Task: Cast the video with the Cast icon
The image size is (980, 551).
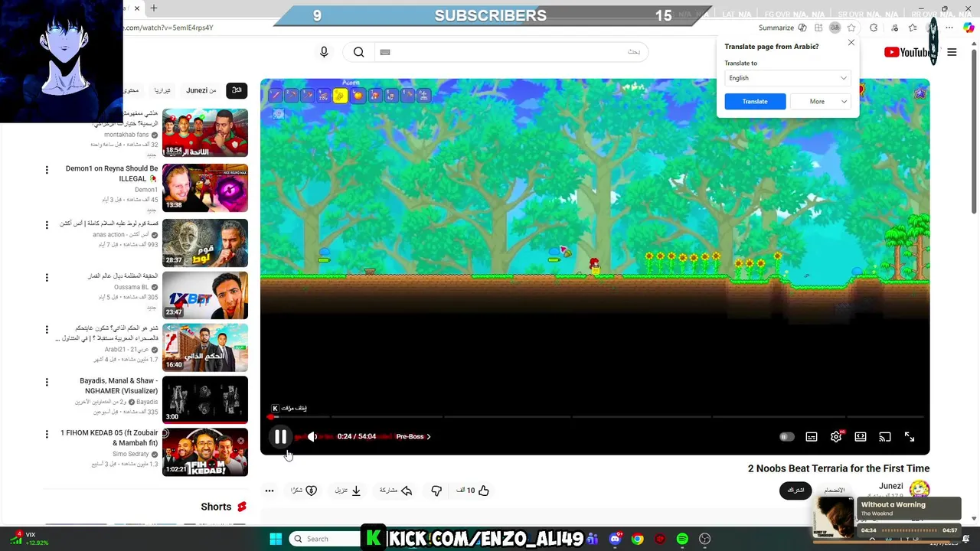Action: point(885,437)
